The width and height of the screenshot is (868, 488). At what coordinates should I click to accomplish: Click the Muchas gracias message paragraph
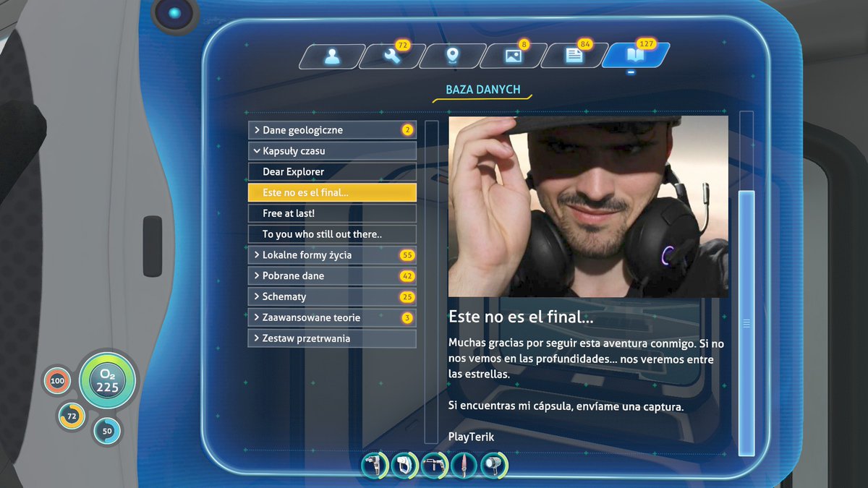587,359
